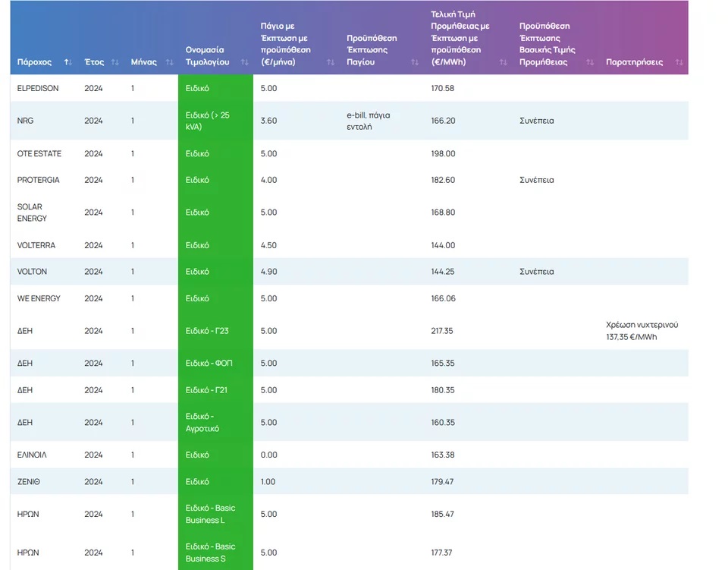Select the ΖΕΝΙΘ provider cell
728x570 pixels.
pos(29,481)
